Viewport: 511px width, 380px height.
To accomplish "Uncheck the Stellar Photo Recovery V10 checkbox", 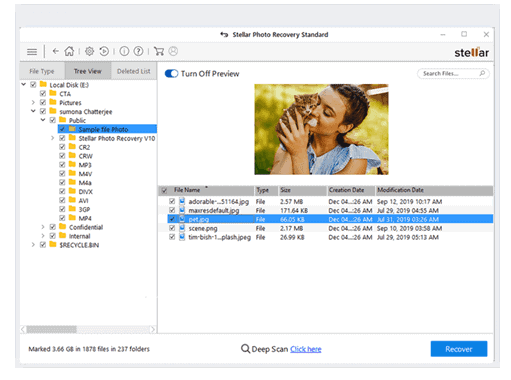I will [62, 138].
